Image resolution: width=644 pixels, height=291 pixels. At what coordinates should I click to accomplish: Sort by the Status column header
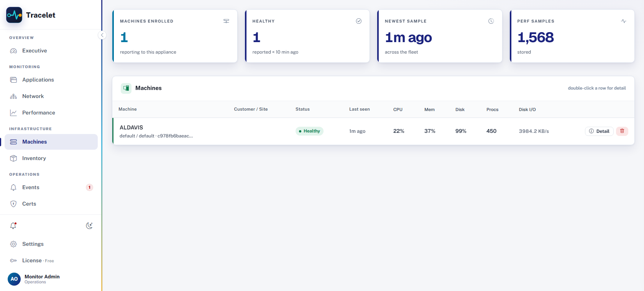point(302,109)
